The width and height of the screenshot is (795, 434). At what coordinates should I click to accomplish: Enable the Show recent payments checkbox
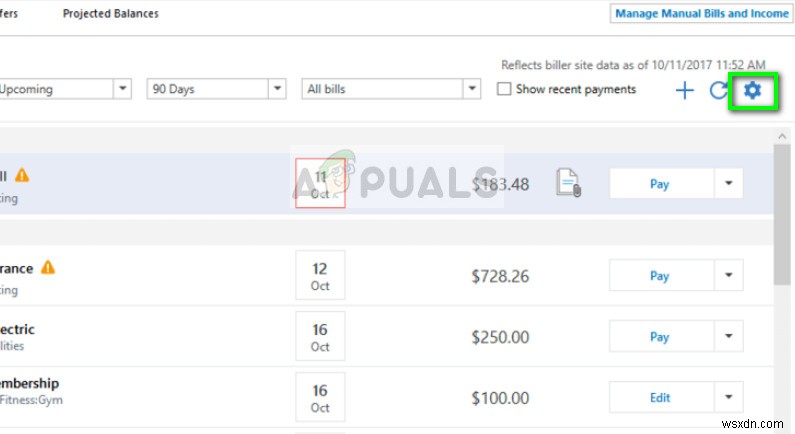pos(505,89)
